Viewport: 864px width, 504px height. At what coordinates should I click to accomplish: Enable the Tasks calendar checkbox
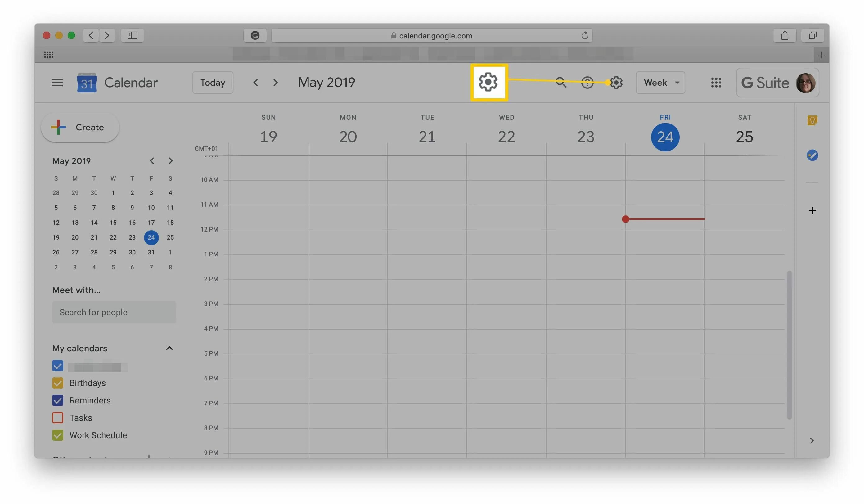point(58,418)
